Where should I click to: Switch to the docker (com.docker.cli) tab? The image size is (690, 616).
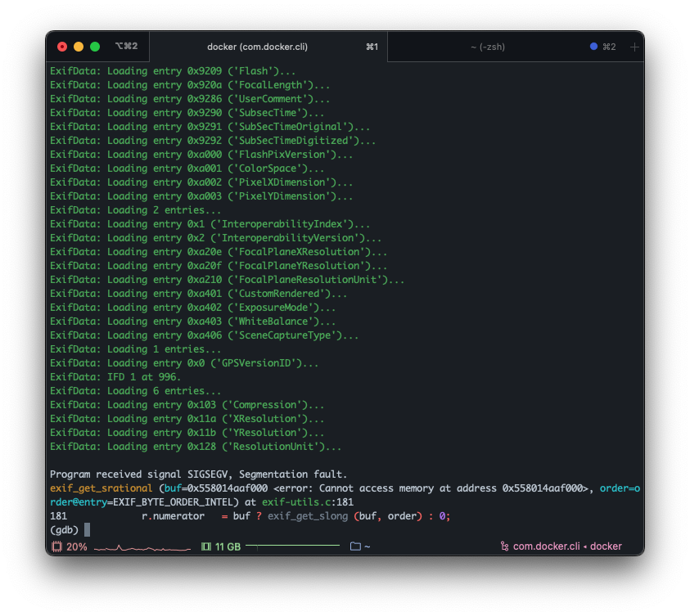pos(257,47)
